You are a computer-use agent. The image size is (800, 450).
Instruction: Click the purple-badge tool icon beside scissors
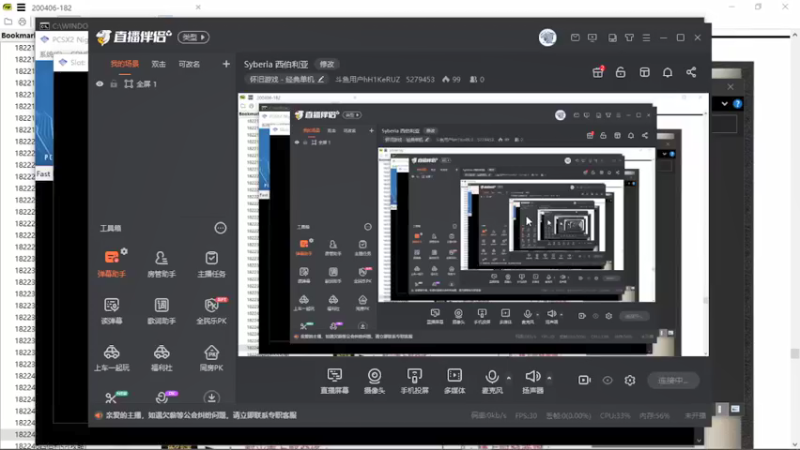164,397
